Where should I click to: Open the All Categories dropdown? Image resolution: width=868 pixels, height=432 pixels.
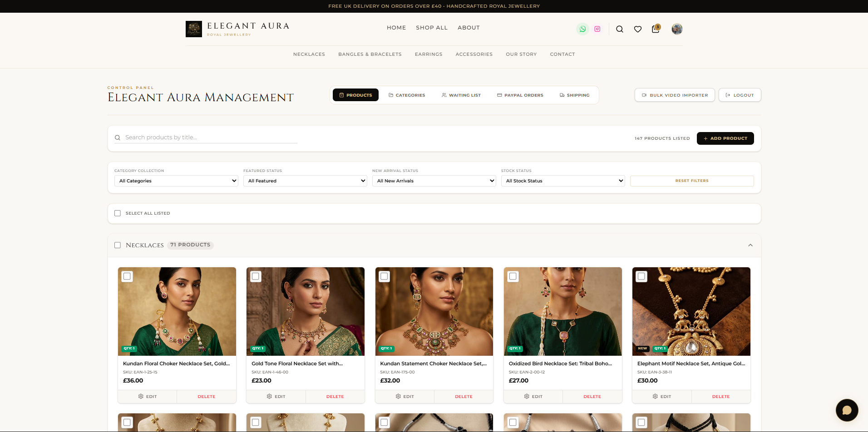176,181
